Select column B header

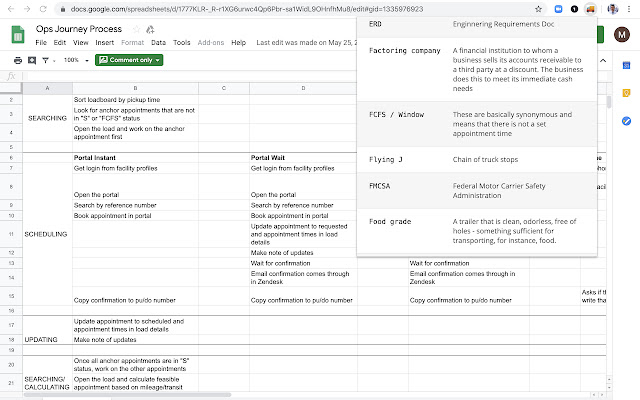point(136,88)
